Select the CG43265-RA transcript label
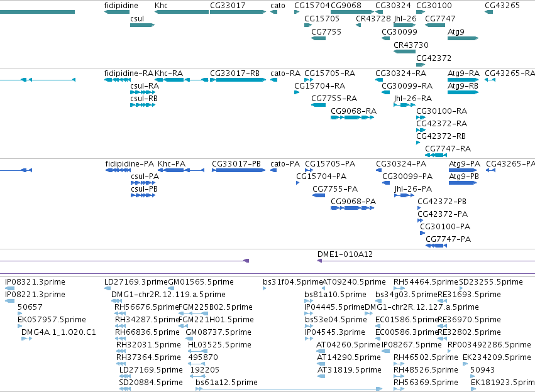This screenshot has width=535, height=392. point(510,73)
